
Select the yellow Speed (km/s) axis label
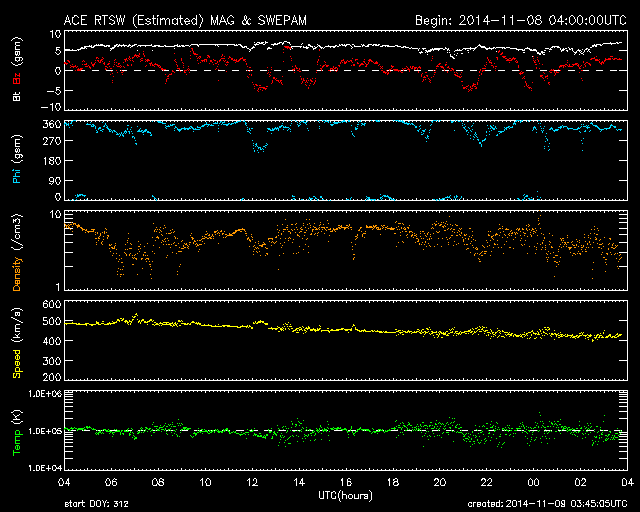[x=17, y=341]
